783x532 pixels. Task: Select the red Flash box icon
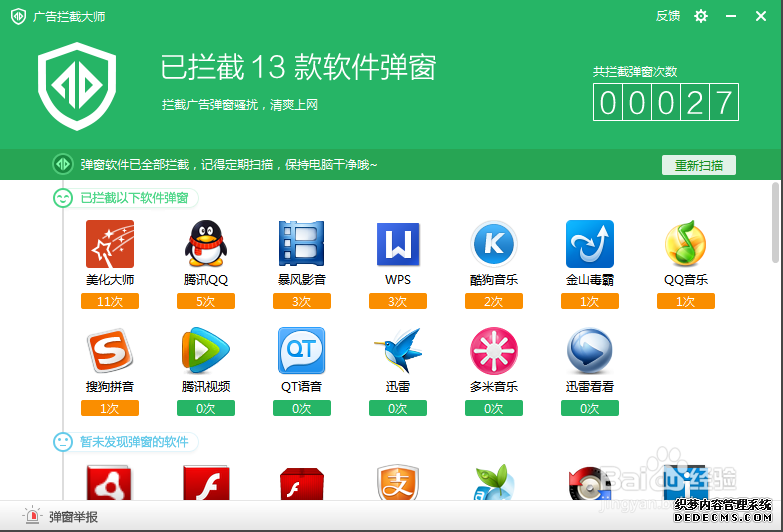[302, 483]
